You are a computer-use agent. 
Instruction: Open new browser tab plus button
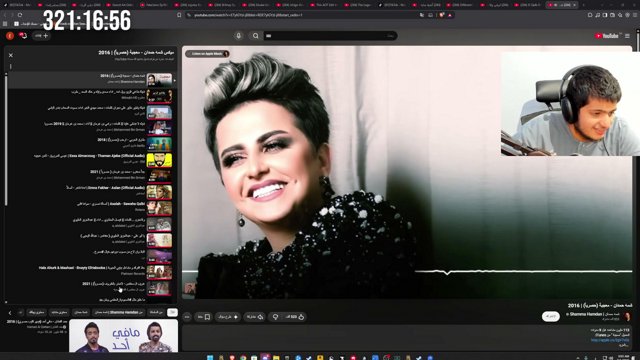pyautogui.click(x=583, y=5)
